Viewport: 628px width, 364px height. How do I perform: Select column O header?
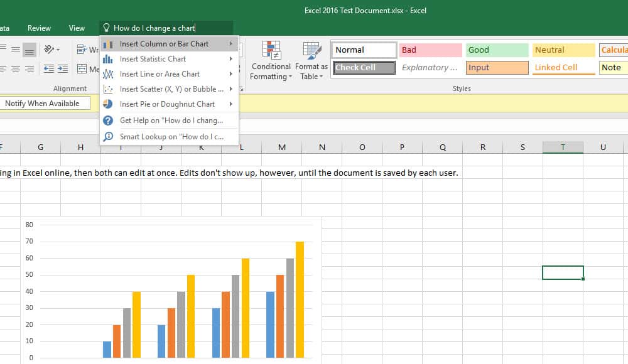(x=362, y=147)
